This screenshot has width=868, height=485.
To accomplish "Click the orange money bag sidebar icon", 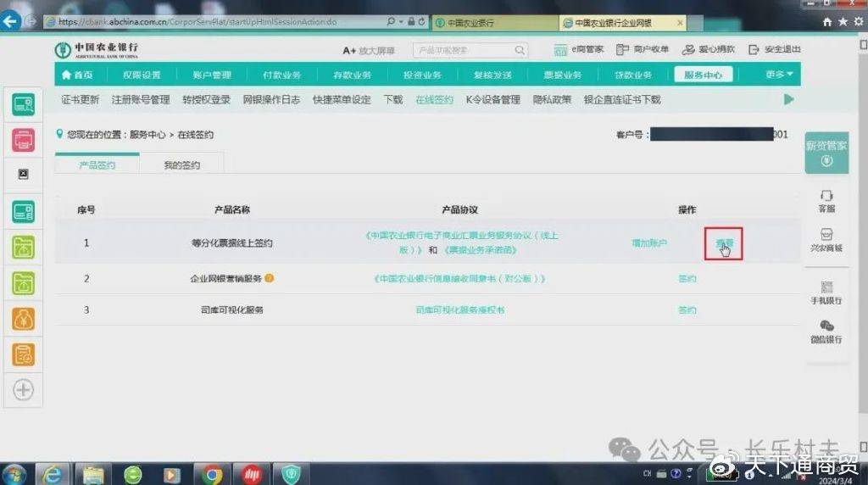I will point(23,319).
